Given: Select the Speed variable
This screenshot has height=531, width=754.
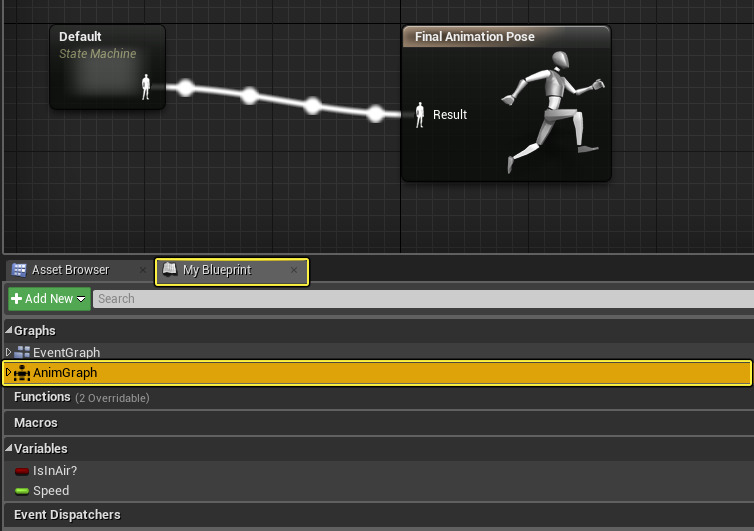Looking at the screenshot, I should (379, 491).
